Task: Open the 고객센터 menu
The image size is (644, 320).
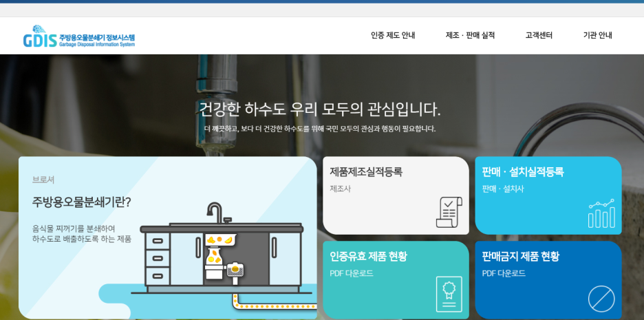Action: [x=539, y=35]
